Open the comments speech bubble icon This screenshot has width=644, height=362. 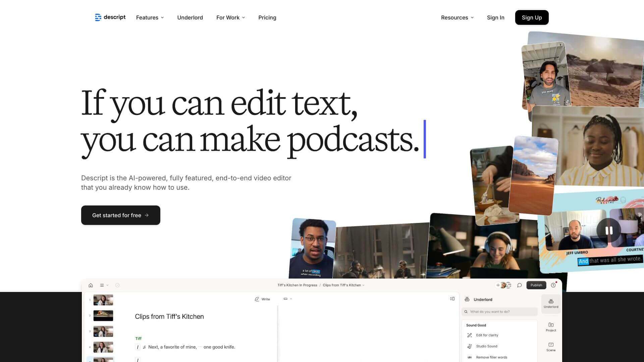pyautogui.click(x=519, y=285)
